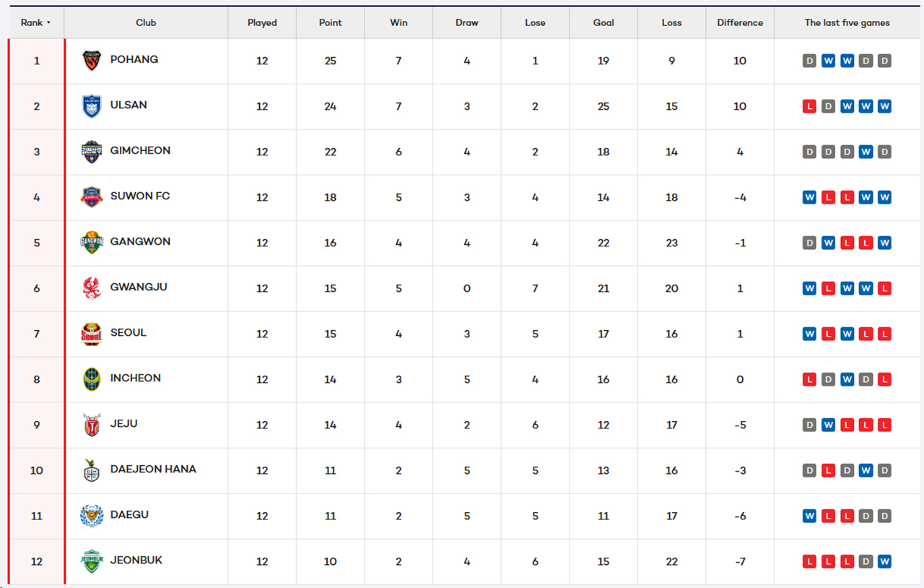Click the Difference column header
This screenshot has width=924, height=588.
point(740,23)
